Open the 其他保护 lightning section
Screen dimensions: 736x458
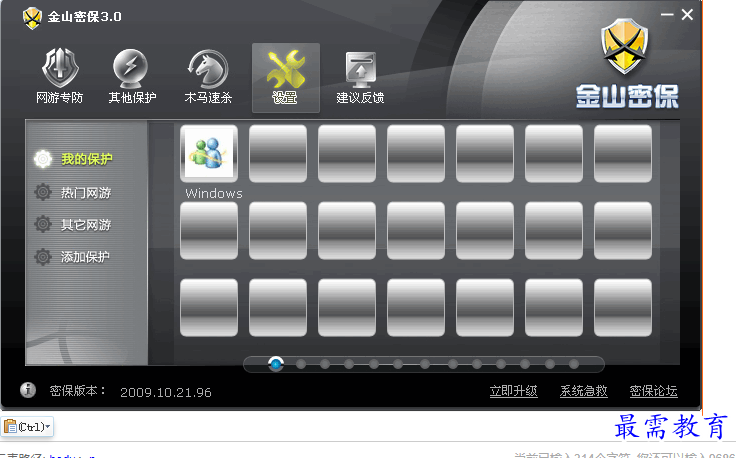pyautogui.click(x=131, y=77)
